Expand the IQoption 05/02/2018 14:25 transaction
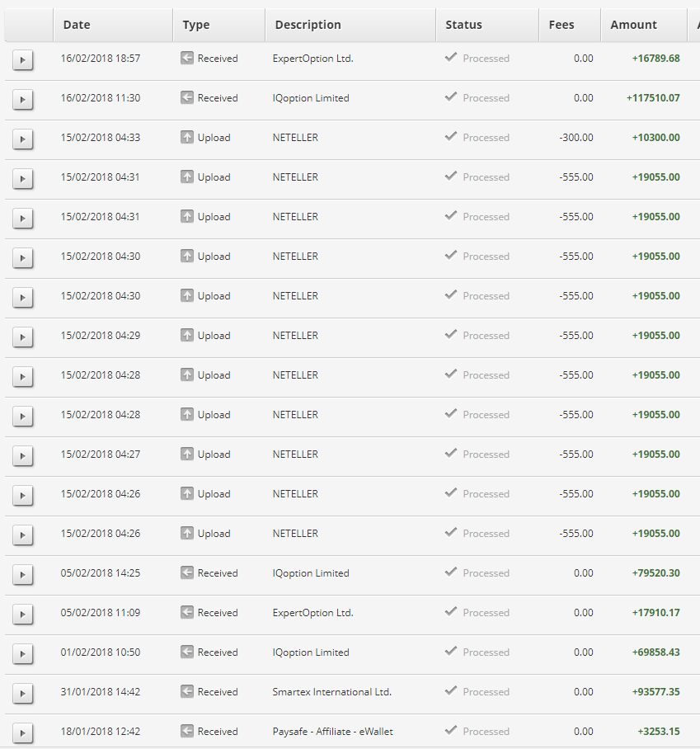The height and width of the screenshot is (749, 700). tap(23, 575)
